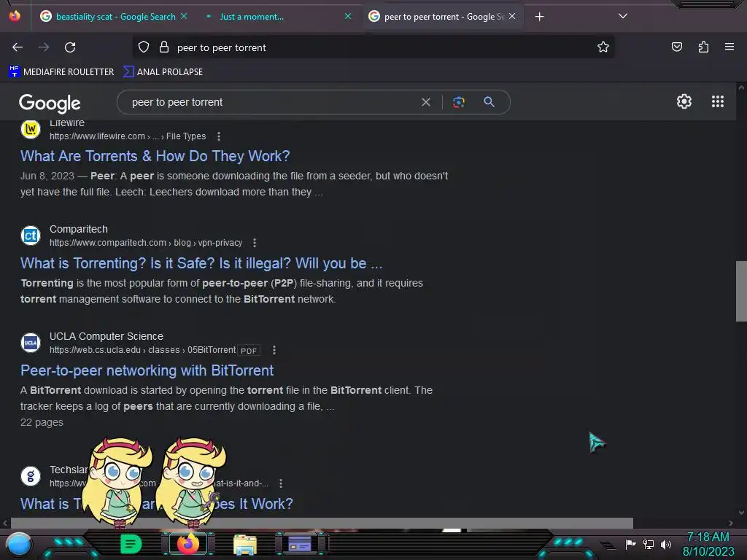This screenshot has height=560, width=747.
Task: Open 'Peer-to-peer networking with BitTorrent' result
Action: pos(147,370)
